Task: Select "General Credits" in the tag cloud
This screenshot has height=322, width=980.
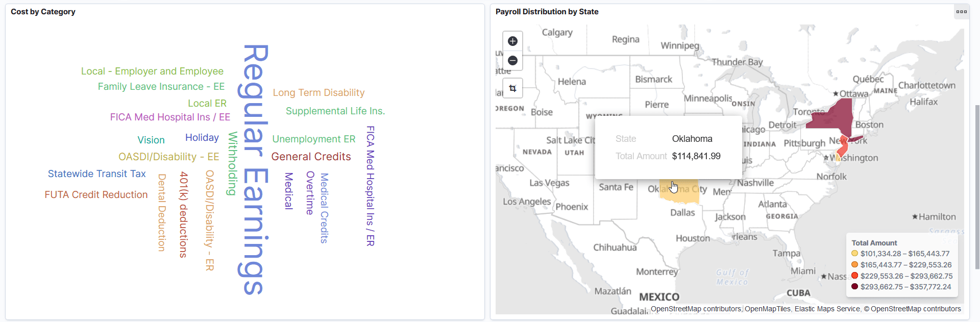Action: click(311, 157)
